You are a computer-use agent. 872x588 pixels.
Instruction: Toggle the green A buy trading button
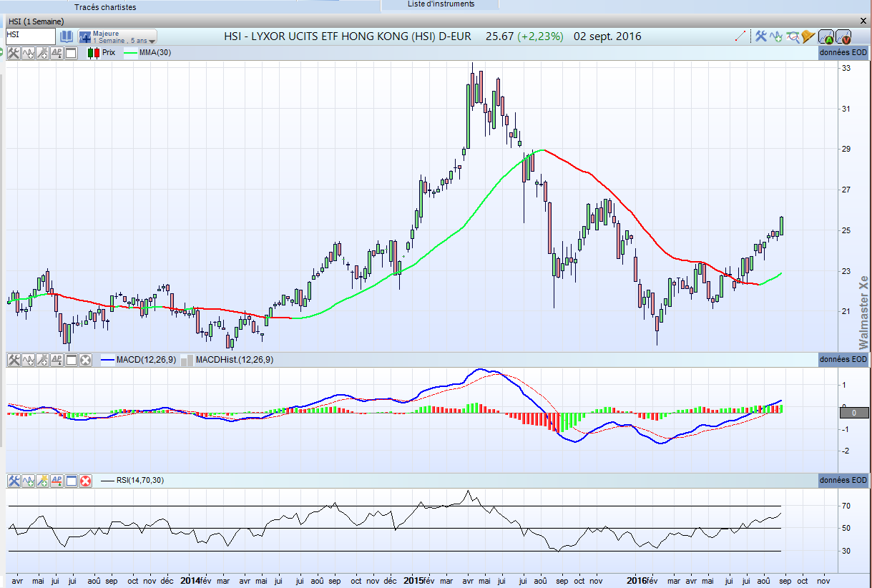click(826, 36)
